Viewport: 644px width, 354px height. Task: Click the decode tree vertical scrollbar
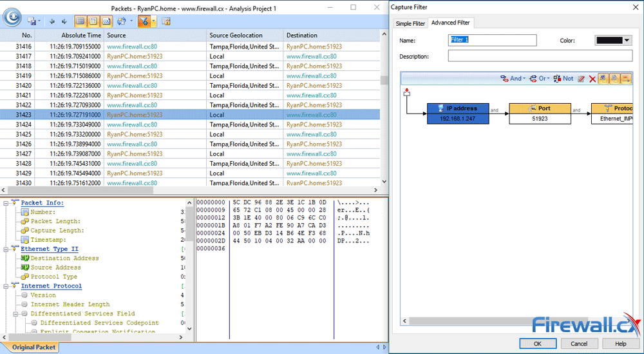pyautogui.click(x=189, y=266)
